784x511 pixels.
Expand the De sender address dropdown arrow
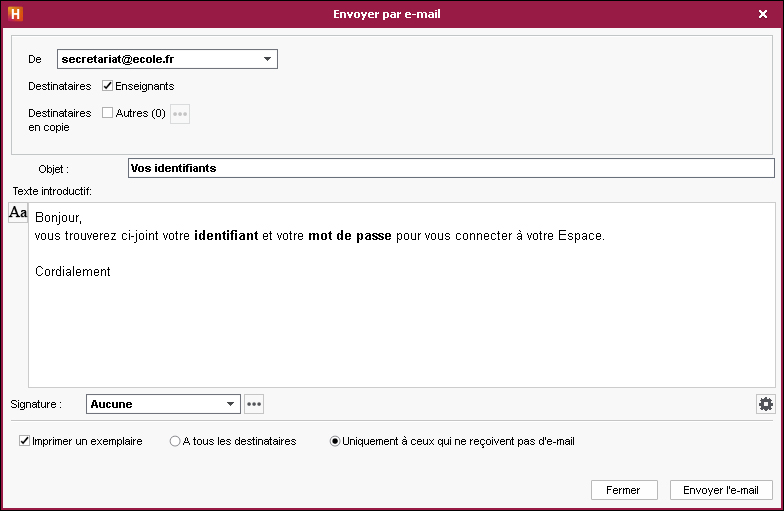coord(268,59)
